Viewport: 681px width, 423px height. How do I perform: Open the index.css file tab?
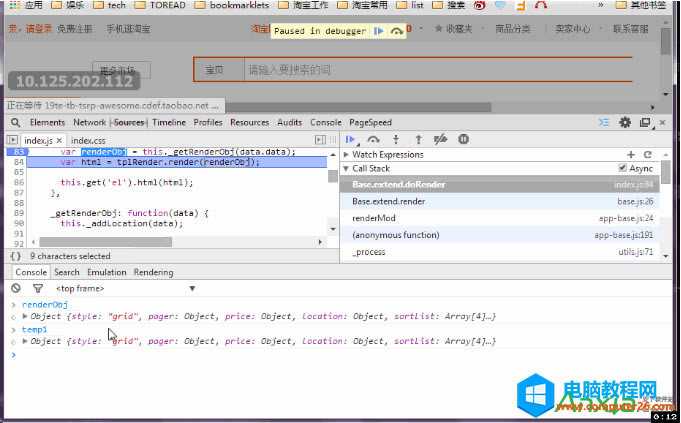pyautogui.click(x=88, y=141)
